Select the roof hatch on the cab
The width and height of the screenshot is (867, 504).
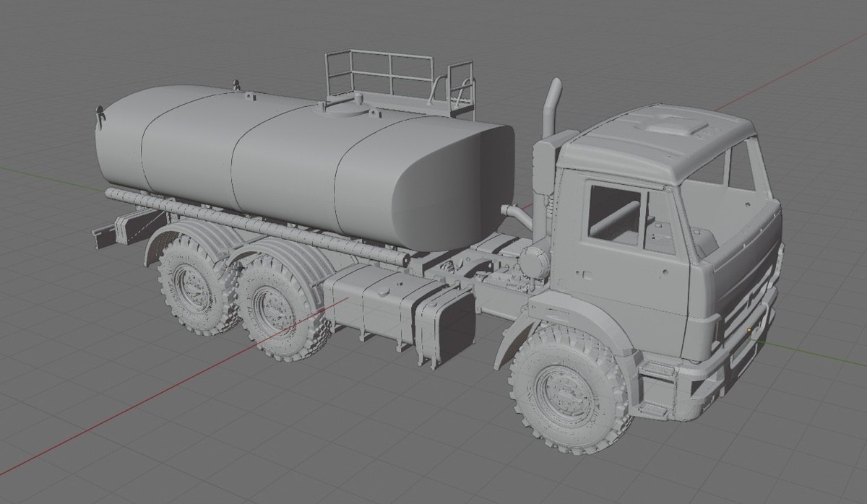click(677, 127)
